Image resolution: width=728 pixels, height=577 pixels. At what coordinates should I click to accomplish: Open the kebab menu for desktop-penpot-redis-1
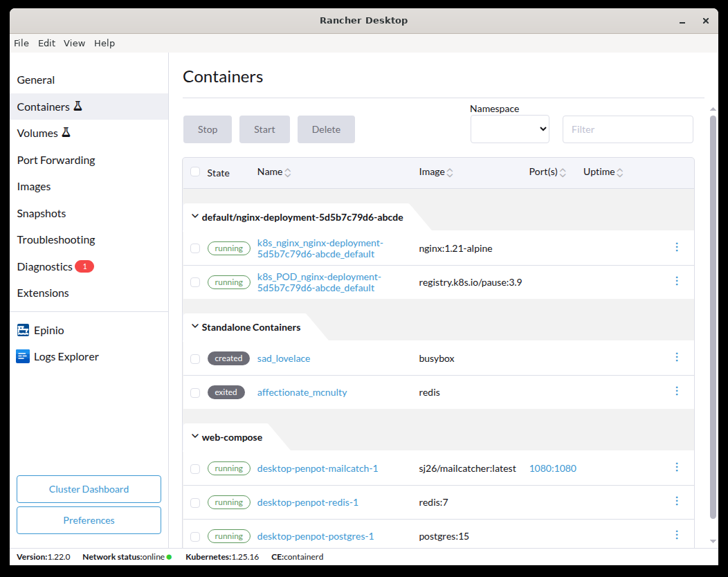coord(677,500)
